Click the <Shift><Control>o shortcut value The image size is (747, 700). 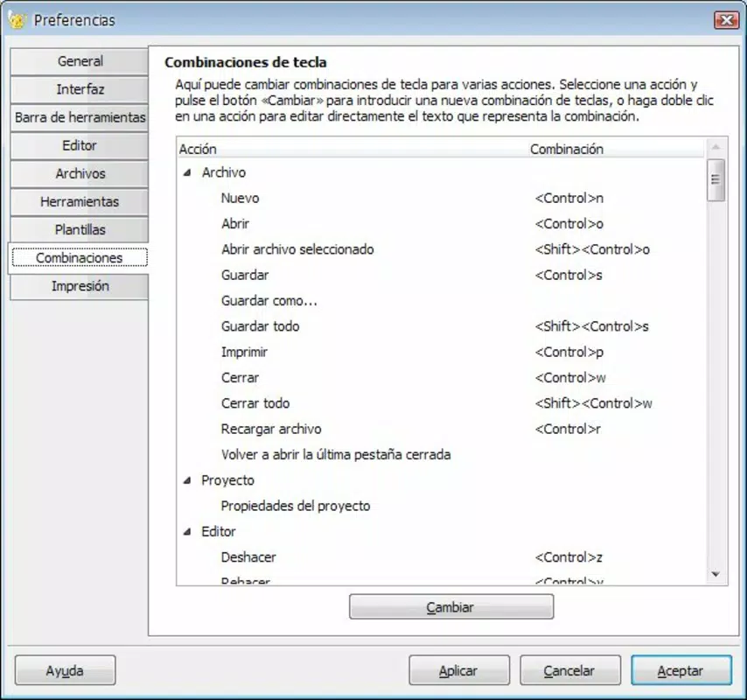(592, 249)
